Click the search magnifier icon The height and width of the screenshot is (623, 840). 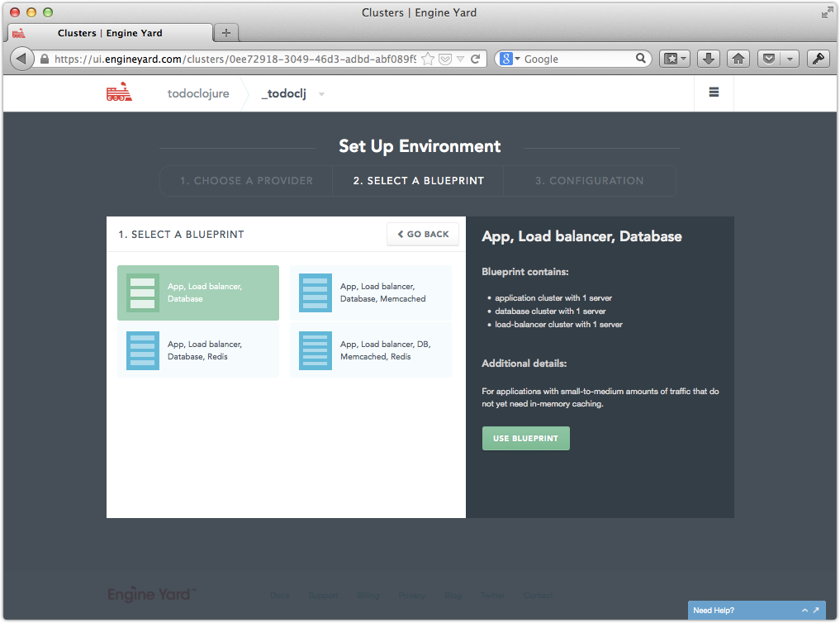640,59
